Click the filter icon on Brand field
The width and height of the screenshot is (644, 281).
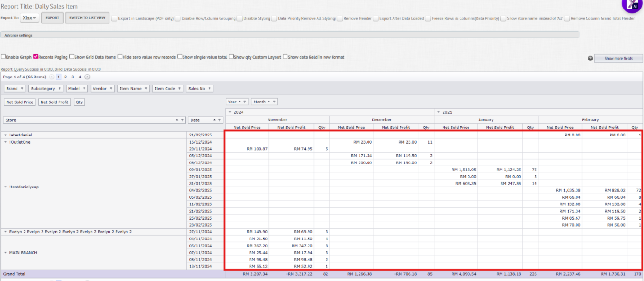(22, 89)
